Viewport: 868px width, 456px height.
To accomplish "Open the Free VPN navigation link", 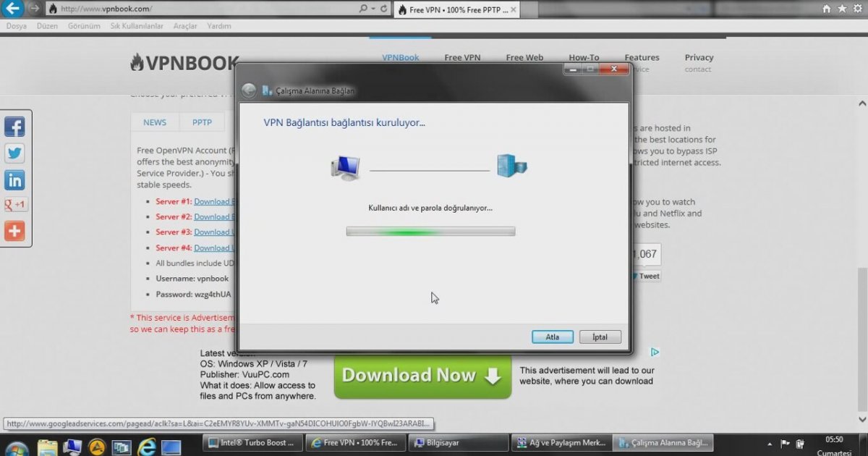I will tap(462, 58).
